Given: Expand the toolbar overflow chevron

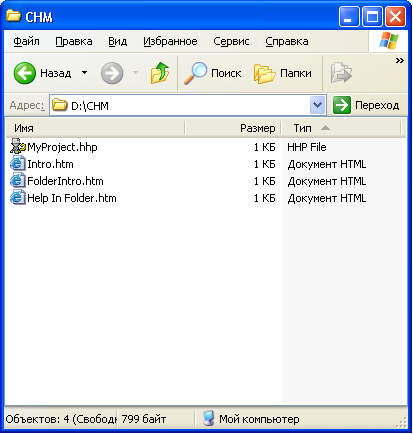Looking at the screenshot, I should click(x=400, y=60).
